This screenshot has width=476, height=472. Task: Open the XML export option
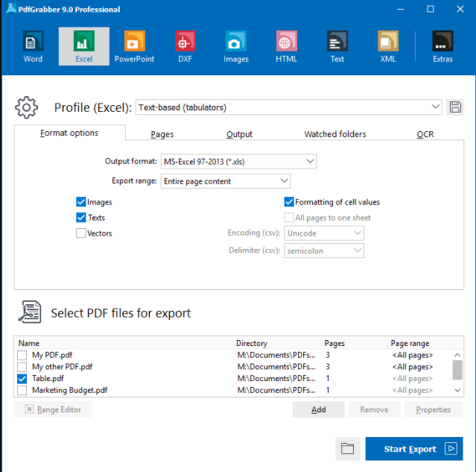point(388,46)
